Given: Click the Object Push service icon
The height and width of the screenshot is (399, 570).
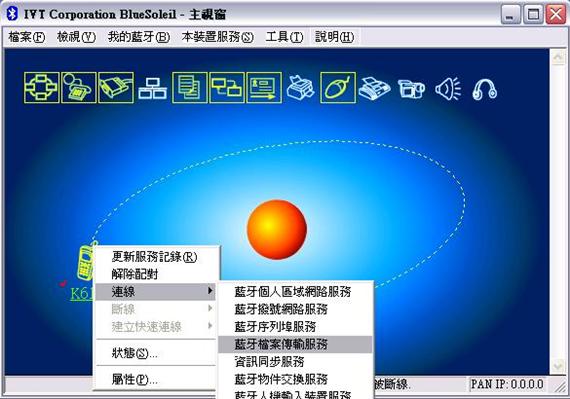Looking at the screenshot, I should pos(264,88).
